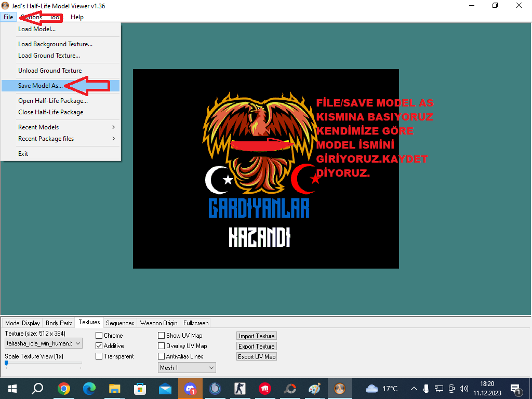Screen dimensions: 532x399
Task: Toggle the Show UV Map checkbox
Action: pyautogui.click(x=162, y=336)
